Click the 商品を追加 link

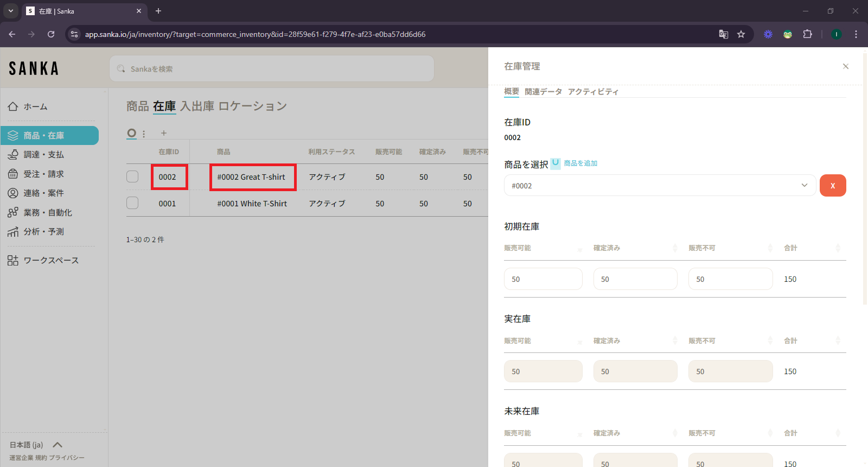(580, 163)
